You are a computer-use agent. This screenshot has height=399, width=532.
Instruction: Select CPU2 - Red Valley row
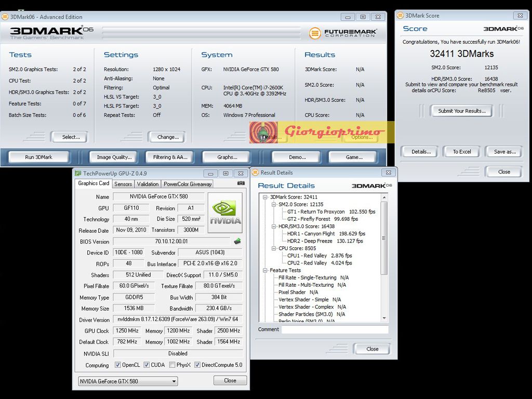(320, 263)
